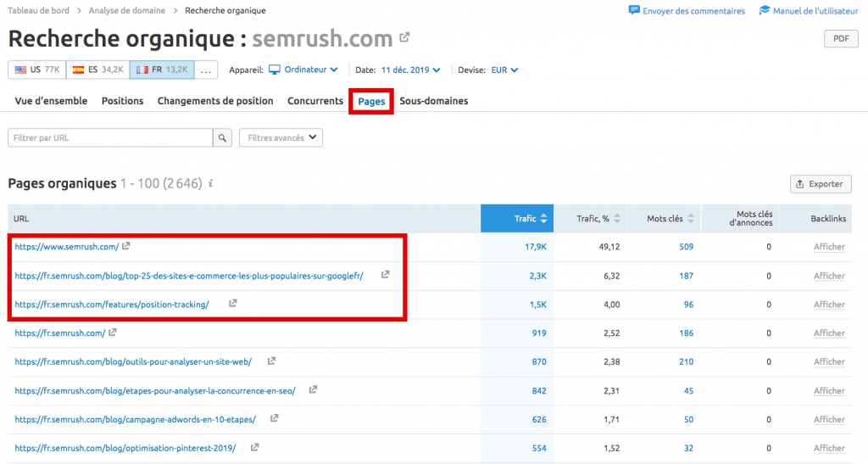
Task: Click the info icon beside Pages organiques count
Action: click(211, 183)
